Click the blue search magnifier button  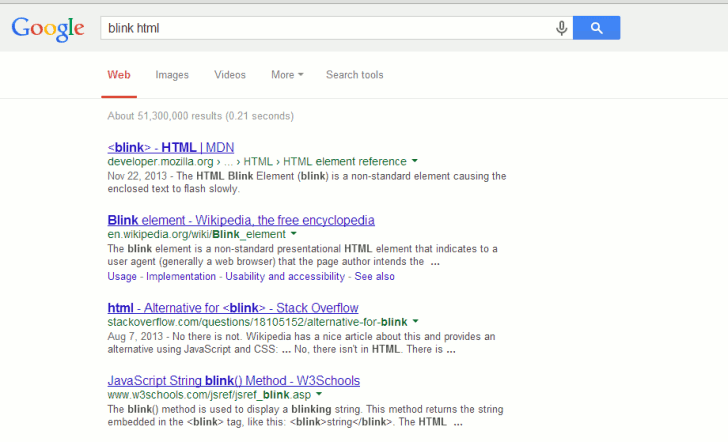[x=596, y=28]
